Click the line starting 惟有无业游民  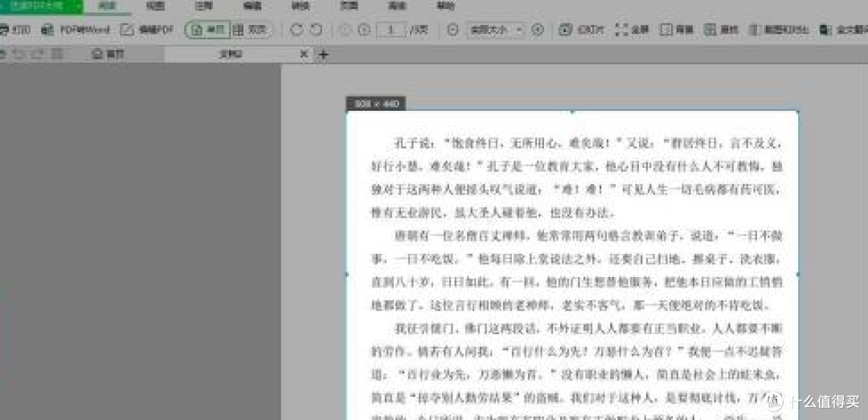coord(493,213)
